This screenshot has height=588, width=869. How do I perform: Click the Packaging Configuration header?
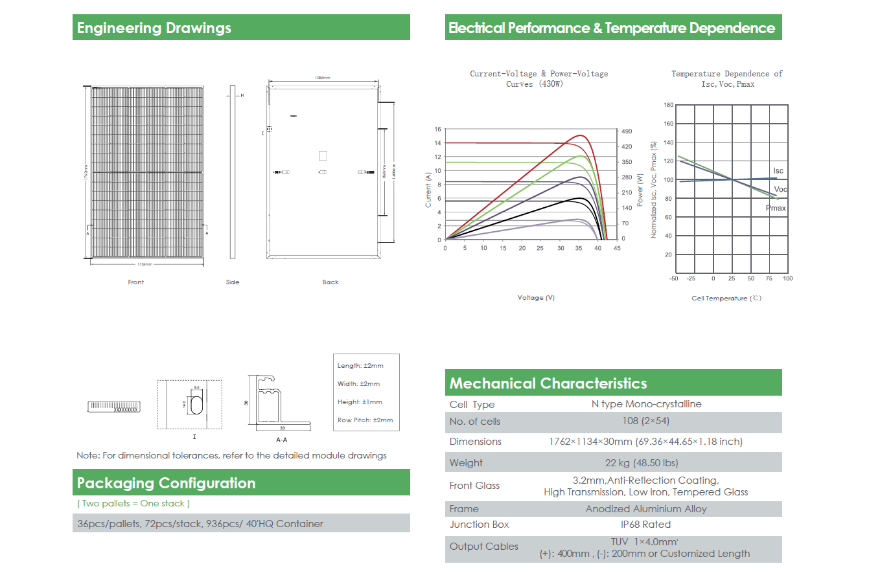tap(241, 482)
